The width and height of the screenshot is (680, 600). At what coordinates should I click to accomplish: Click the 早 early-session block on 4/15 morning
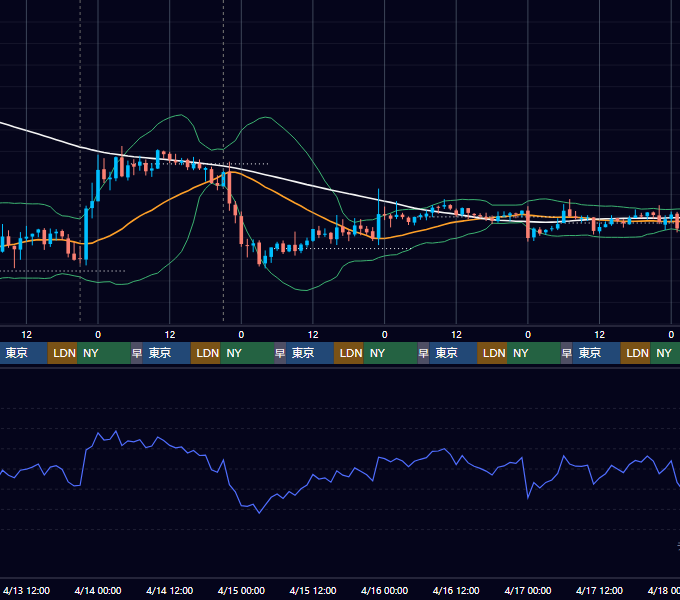(280, 353)
